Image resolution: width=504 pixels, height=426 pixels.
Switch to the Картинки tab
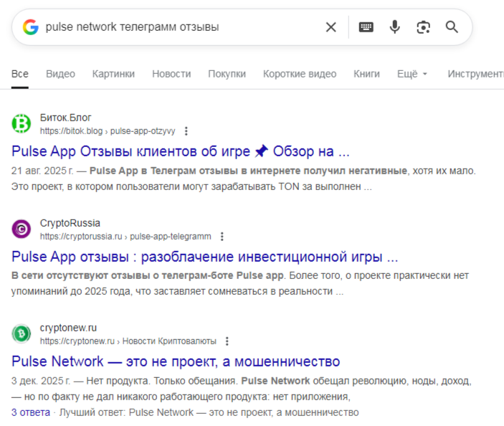pos(113,74)
